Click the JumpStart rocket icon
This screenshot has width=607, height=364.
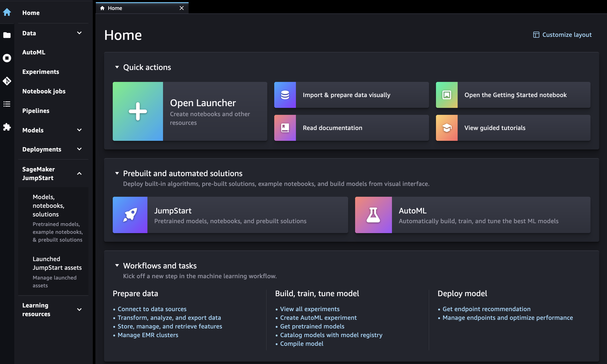pos(130,214)
